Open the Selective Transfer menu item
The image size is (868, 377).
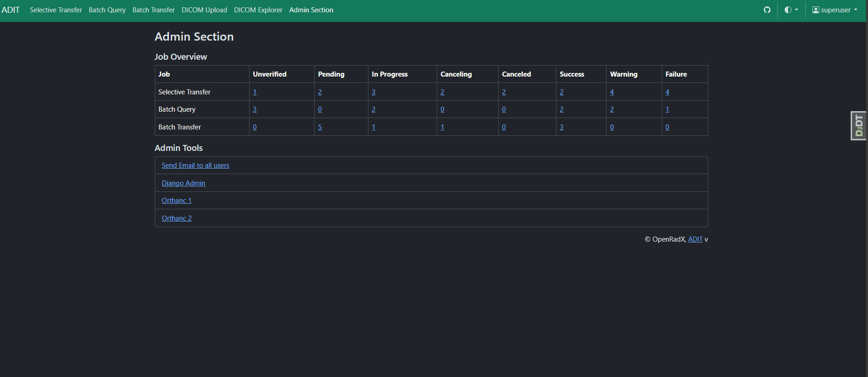(56, 10)
